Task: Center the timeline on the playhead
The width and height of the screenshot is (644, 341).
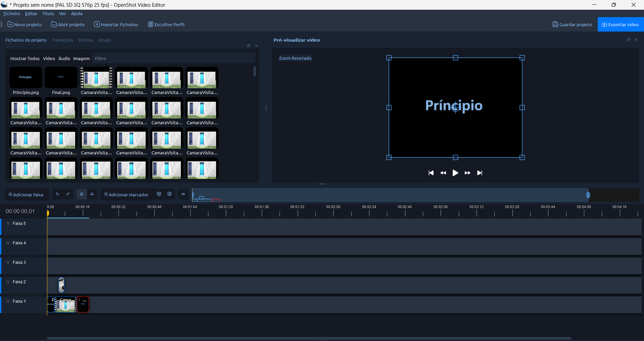Action: (x=183, y=194)
